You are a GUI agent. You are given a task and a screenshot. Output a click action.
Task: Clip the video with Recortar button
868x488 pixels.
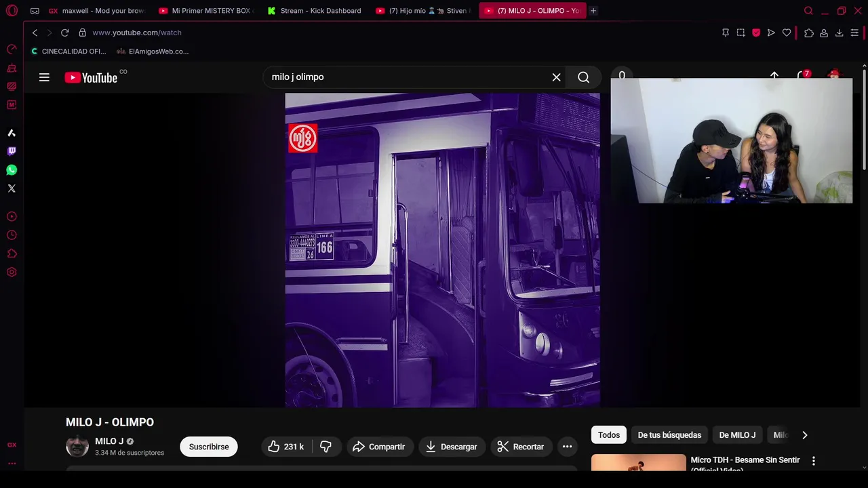pos(521,447)
